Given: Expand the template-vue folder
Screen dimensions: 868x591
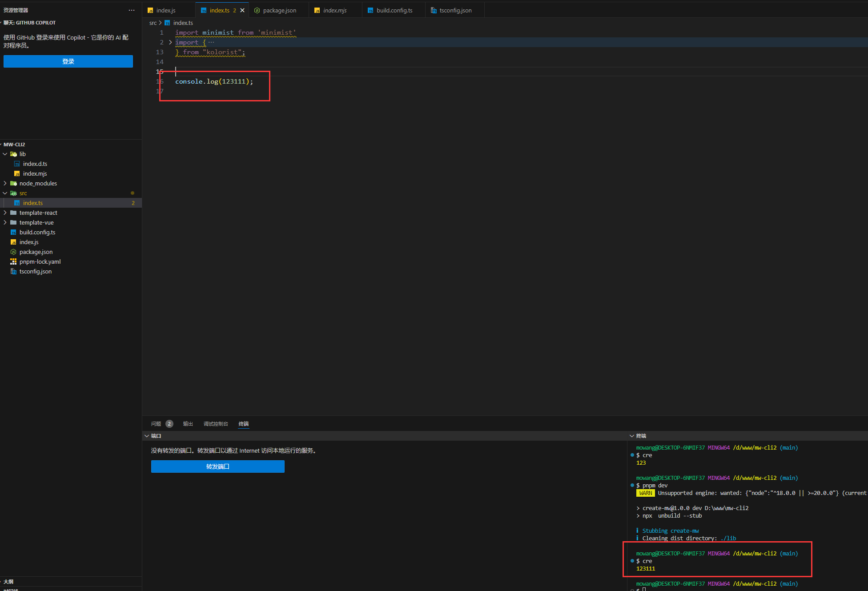Looking at the screenshot, I should pos(5,222).
